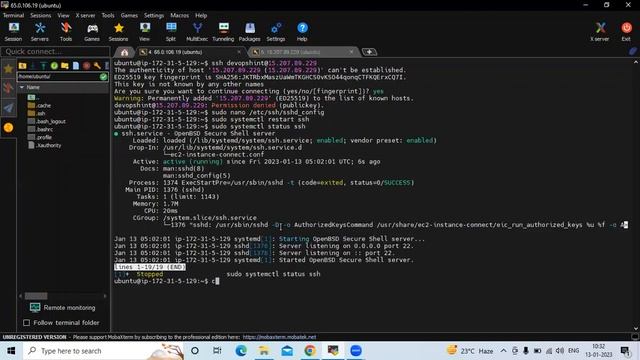The width and height of the screenshot is (640, 360).
Task: Open the Games menu in menu bar
Action: (x=129, y=15)
